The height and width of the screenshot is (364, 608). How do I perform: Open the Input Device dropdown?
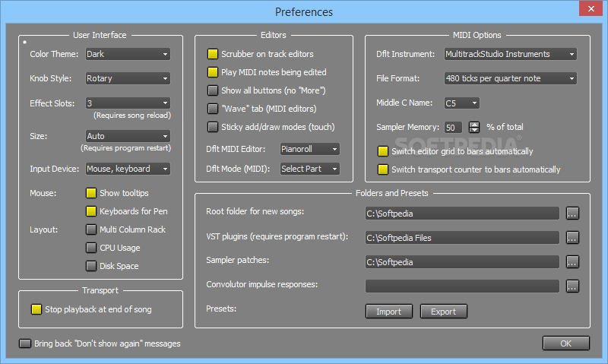128,169
